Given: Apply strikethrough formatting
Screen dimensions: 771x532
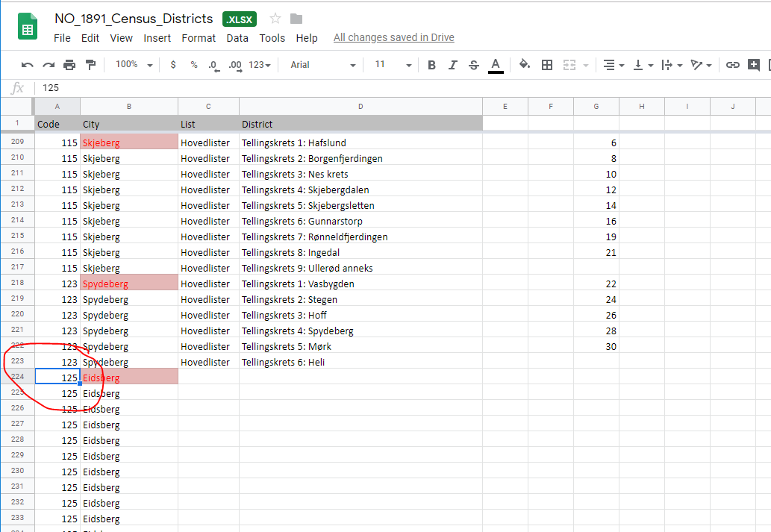Looking at the screenshot, I should coord(474,65).
